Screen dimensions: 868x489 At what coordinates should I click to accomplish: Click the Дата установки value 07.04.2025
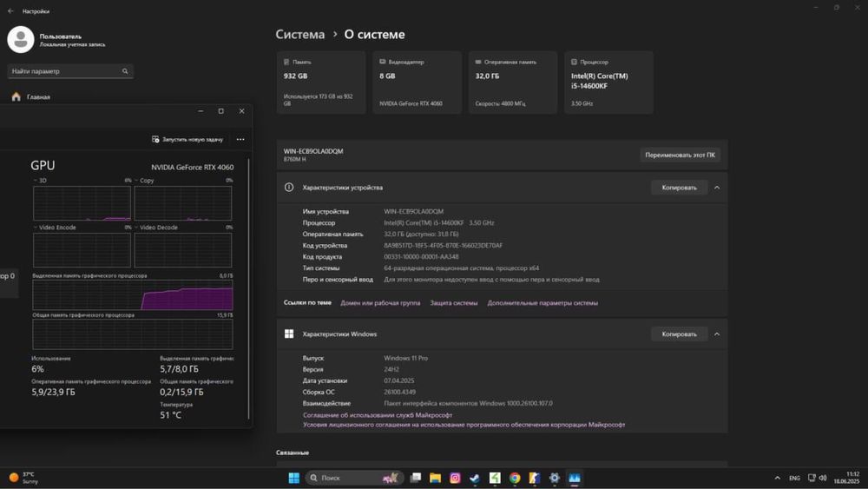(x=399, y=381)
